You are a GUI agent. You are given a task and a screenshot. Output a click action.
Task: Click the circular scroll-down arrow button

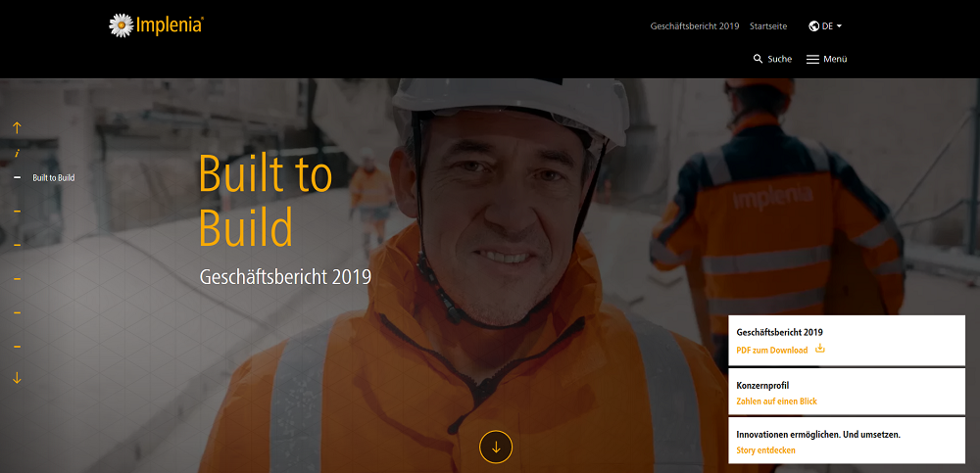(x=496, y=447)
